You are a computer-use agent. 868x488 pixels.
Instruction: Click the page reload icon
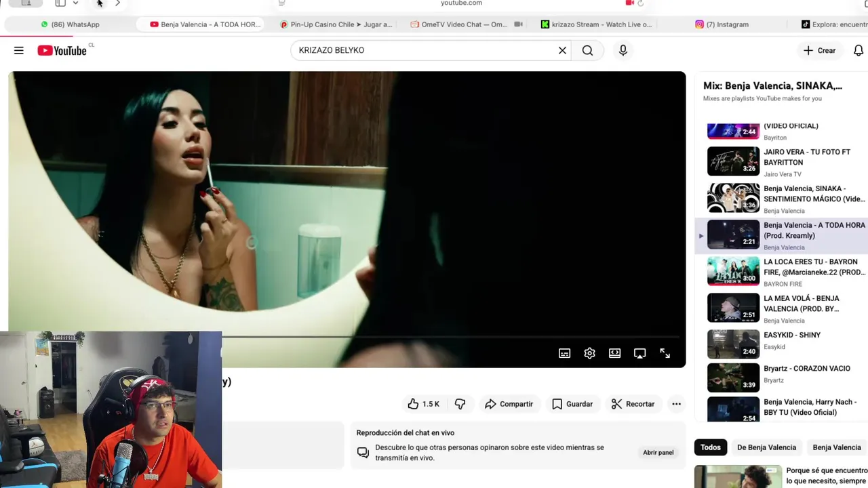click(x=640, y=3)
